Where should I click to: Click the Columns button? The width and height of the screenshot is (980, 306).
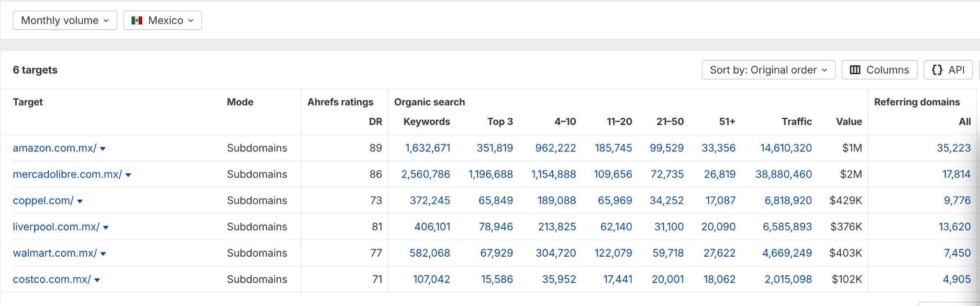880,70
